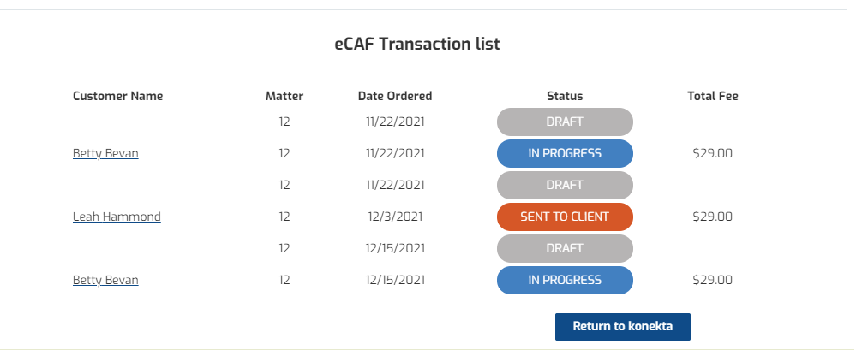
Task: Click the Matter column header
Action: point(284,96)
